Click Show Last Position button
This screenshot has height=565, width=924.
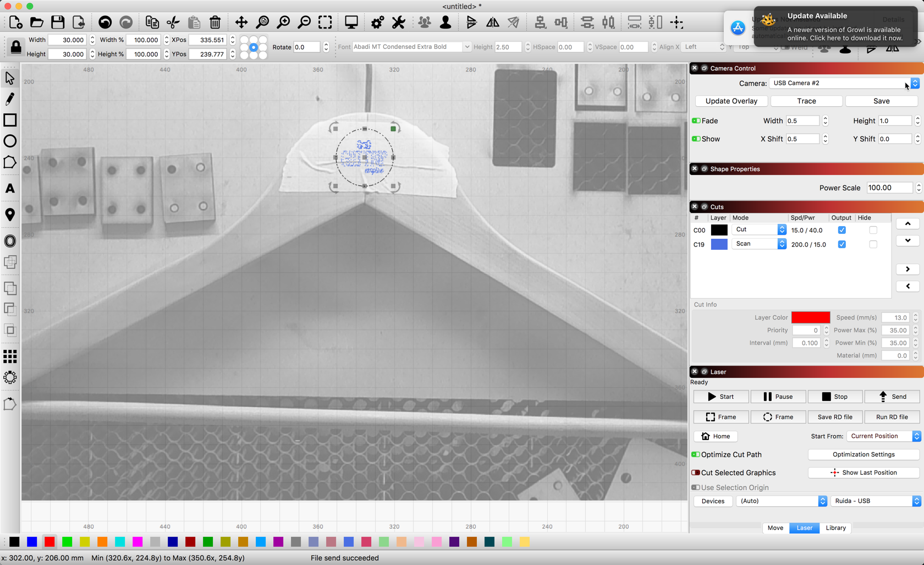tap(864, 473)
